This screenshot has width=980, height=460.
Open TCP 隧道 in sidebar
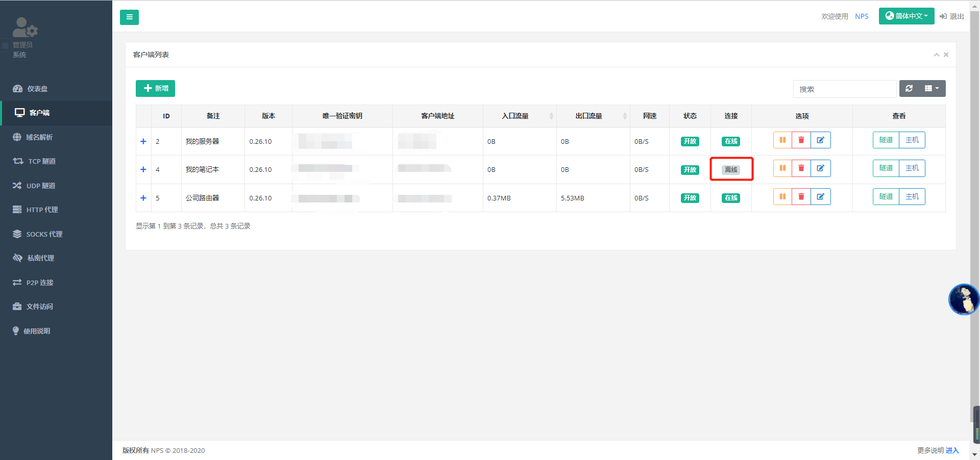pyautogui.click(x=42, y=161)
